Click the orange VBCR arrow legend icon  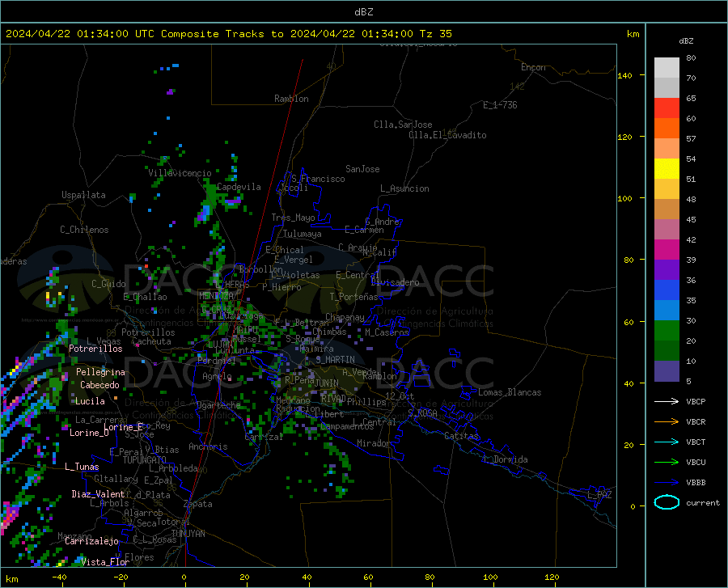(667, 421)
